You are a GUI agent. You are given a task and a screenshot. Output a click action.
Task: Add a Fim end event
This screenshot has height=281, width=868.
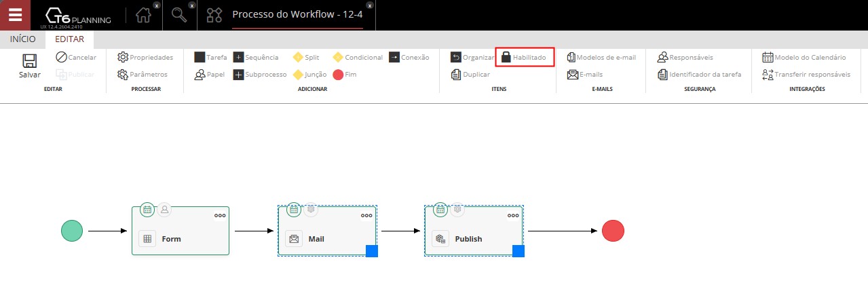345,75
